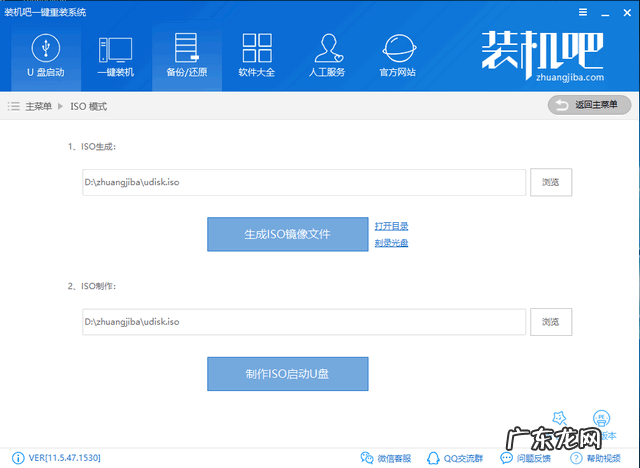Click 浏览 next to ISO制作 path

click(551, 322)
